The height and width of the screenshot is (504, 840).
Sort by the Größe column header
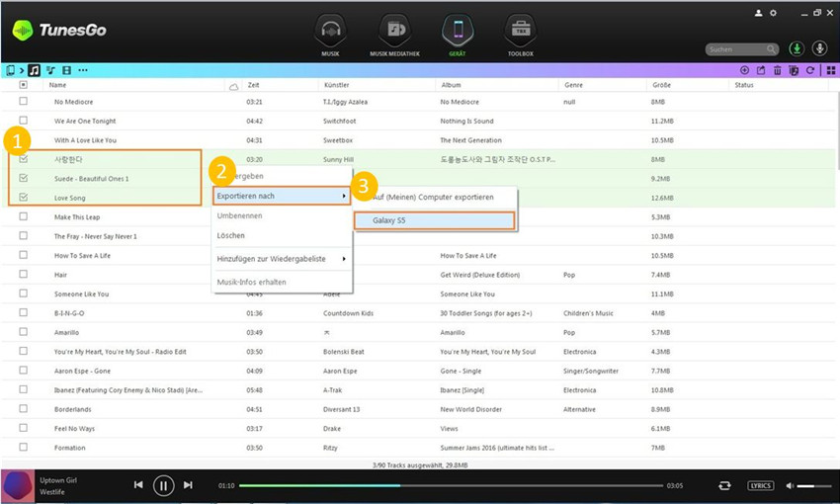click(x=661, y=85)
